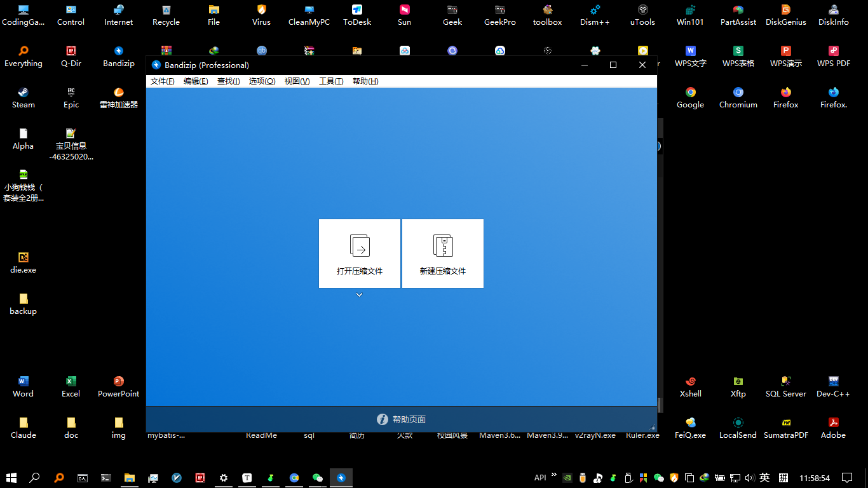Image resolution: width=868 pixels, height=488 pixels.
Task: Select the Dev-C++ desktop icon
Action: click(834, 386)
